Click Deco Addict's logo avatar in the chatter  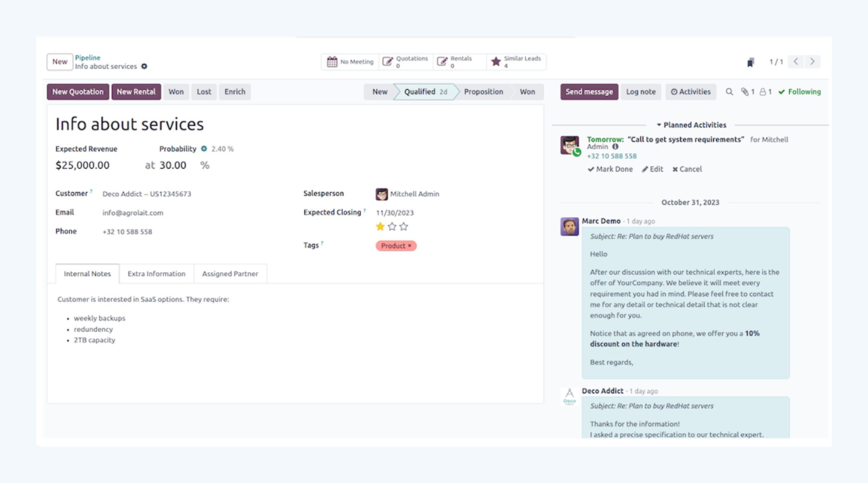click(570, 397)
